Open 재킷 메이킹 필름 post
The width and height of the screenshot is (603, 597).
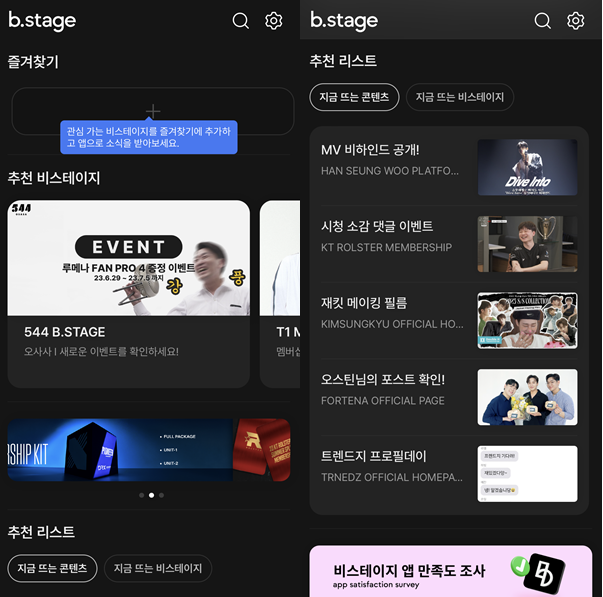point(449,320)
